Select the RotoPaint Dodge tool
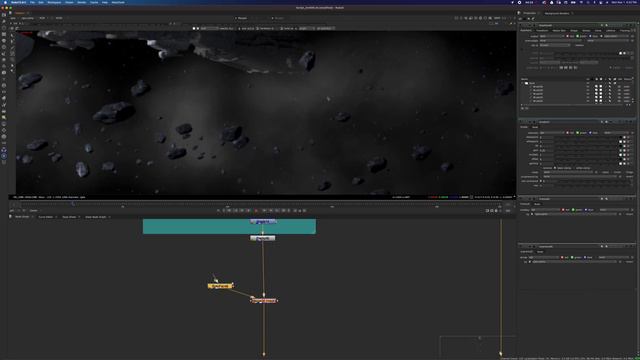 click(12, 71)
